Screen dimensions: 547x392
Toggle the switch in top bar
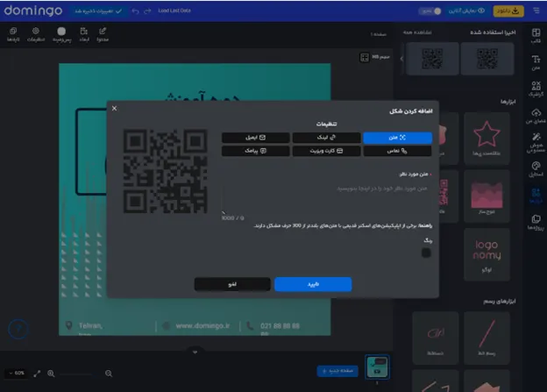[x=430, y=11]
